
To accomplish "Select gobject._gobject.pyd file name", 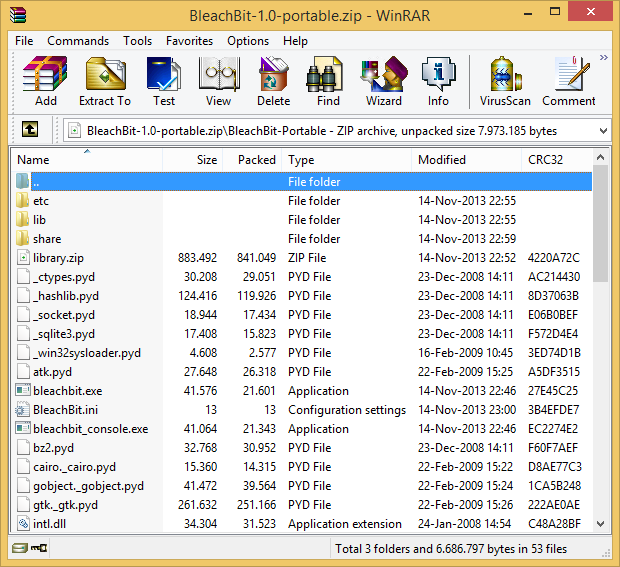I will point(88,486).
